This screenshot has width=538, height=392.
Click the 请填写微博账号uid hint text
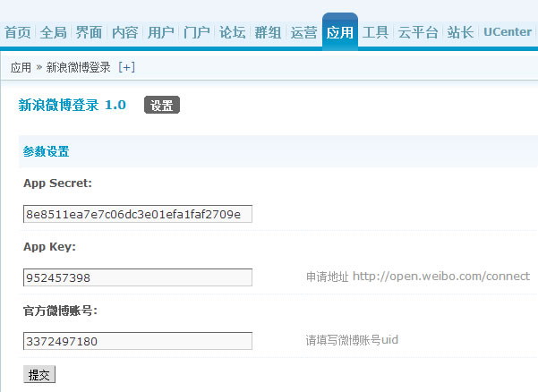(352, 340)
